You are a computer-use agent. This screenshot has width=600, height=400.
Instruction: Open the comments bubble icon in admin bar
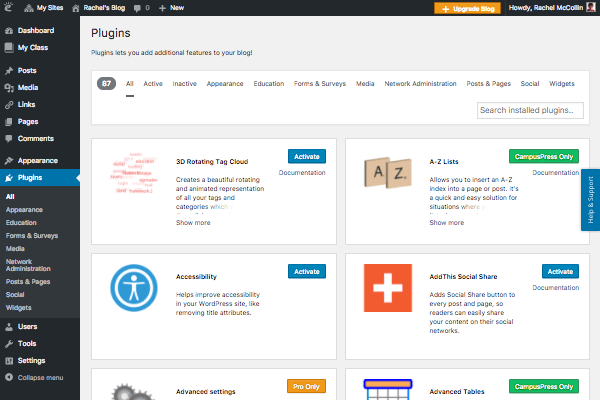(x=137, y=8)
